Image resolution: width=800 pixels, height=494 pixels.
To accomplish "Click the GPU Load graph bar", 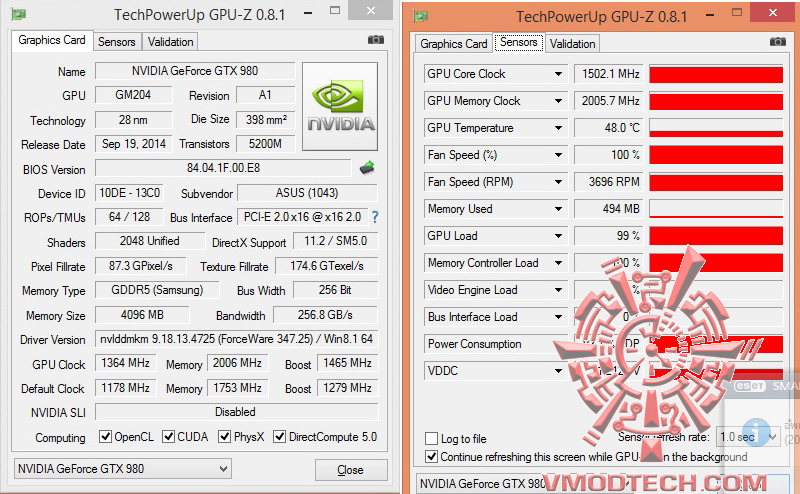I will click(716, 236).
